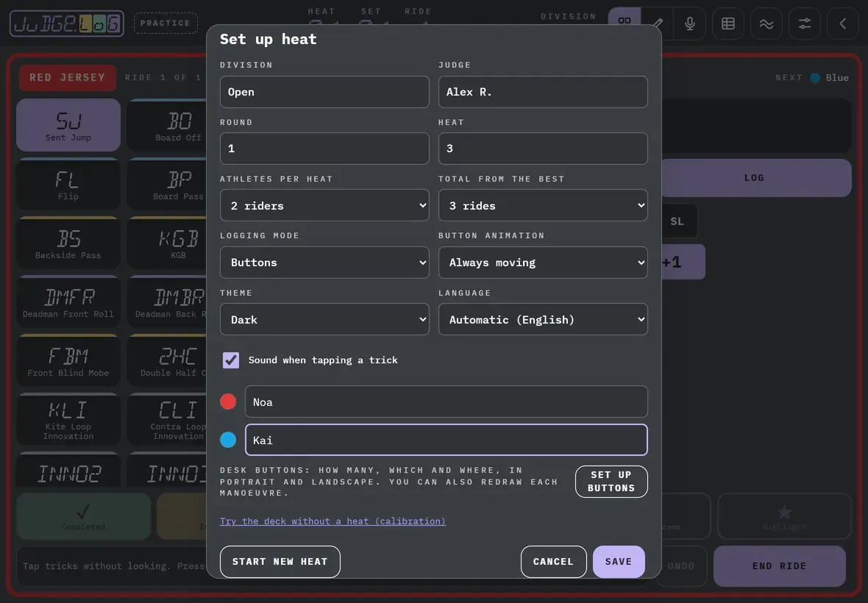The width and height of the screenshot is (868, 603).
Task: Click the wave icon in top toolbar
Action: click(766, 24)
